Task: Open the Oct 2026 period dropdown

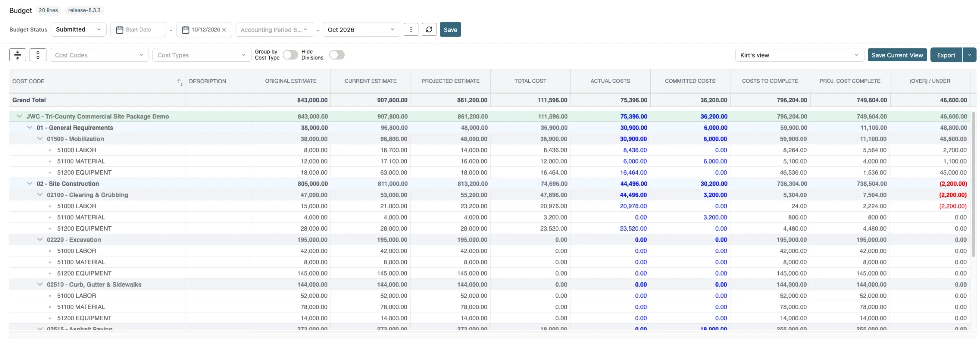Action: [x=361, y=30]
